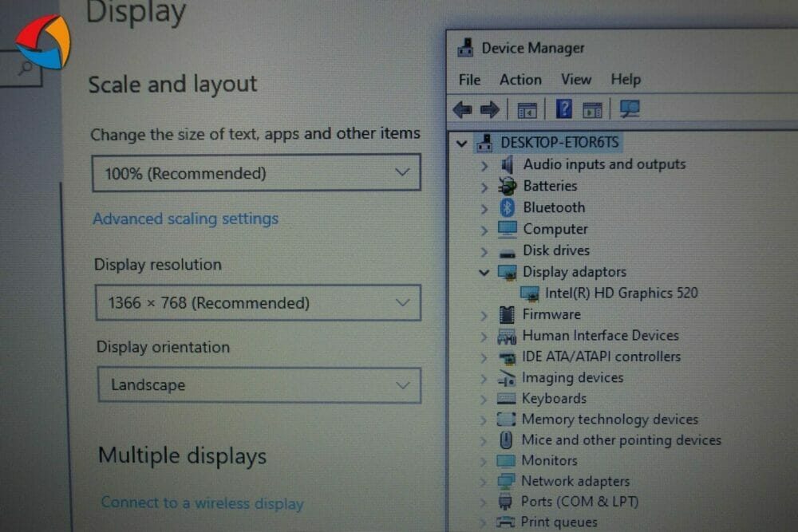
Task: Click the Ports (COM & LPT) icon
Action: point(505,502)
